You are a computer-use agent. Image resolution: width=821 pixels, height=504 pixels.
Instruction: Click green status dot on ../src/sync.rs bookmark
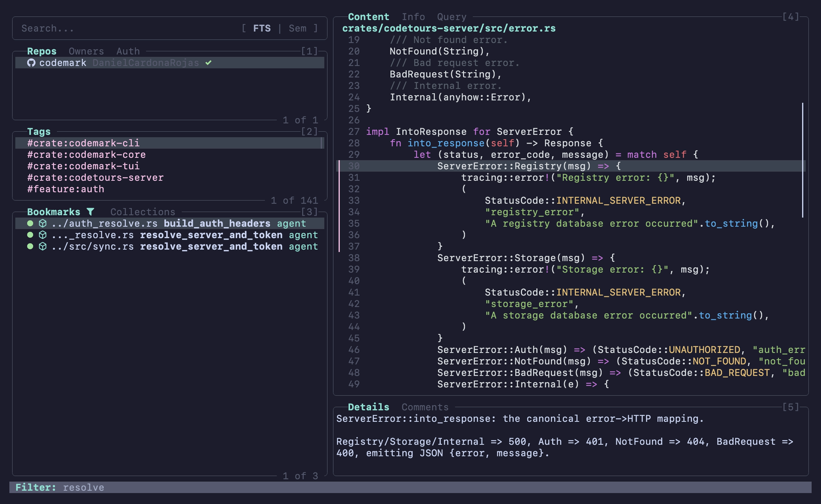[30, 247]
